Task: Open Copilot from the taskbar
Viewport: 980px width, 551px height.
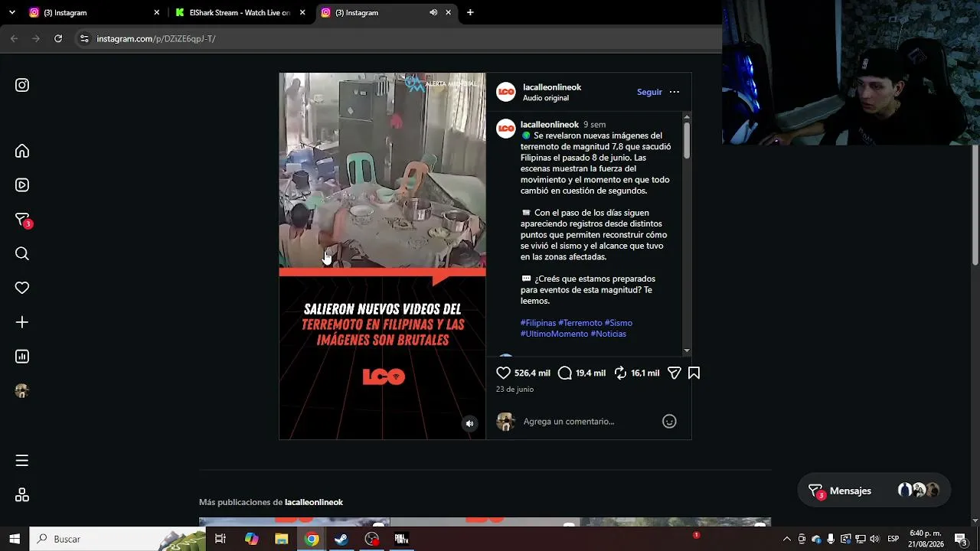Action: click(251, 539)
